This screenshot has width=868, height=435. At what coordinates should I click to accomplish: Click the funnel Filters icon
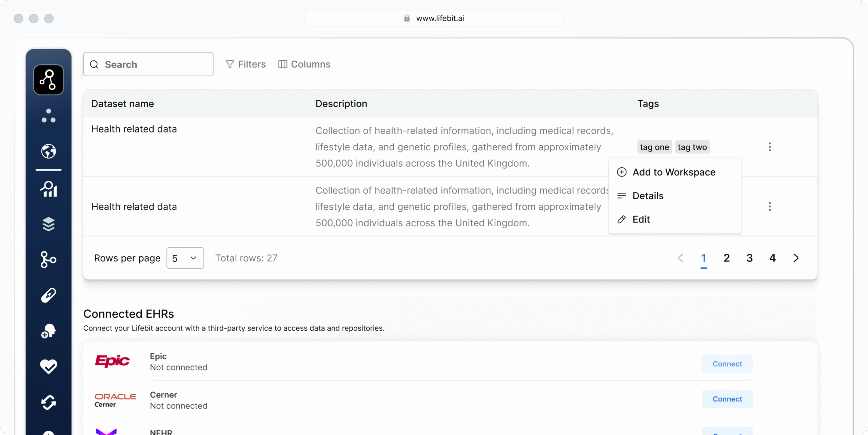tap(230, 64)
